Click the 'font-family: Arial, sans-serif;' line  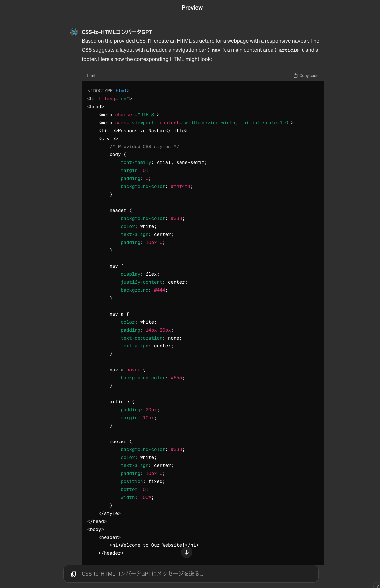[x=164, y=162]
